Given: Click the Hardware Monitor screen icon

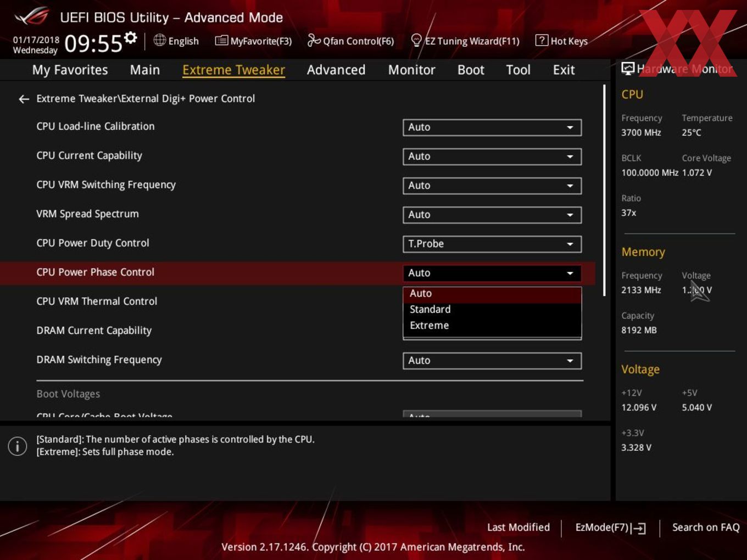Looking at the screenshot, I should click(628, 69).
